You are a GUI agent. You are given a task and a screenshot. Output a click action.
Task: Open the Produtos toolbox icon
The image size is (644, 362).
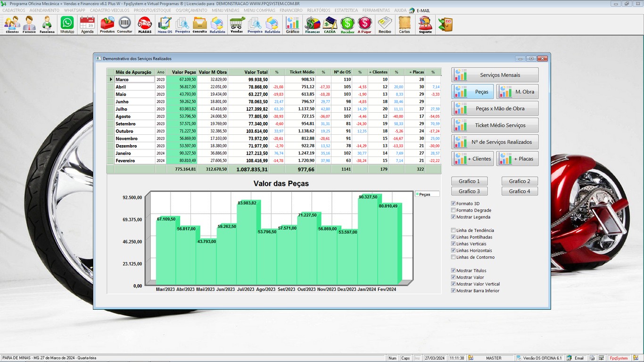point(107,25)
